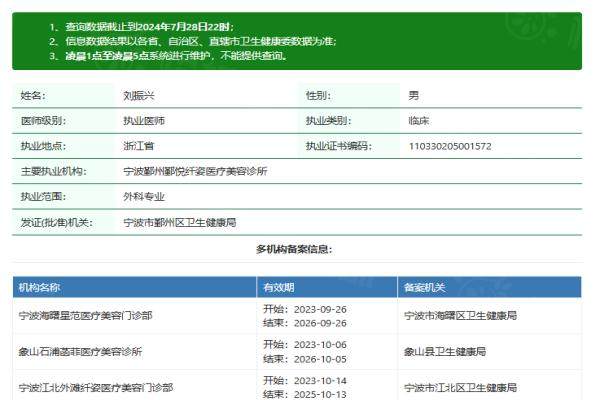Click the 姓名 field label
The image size is (600, 400).
pos(33,95)
